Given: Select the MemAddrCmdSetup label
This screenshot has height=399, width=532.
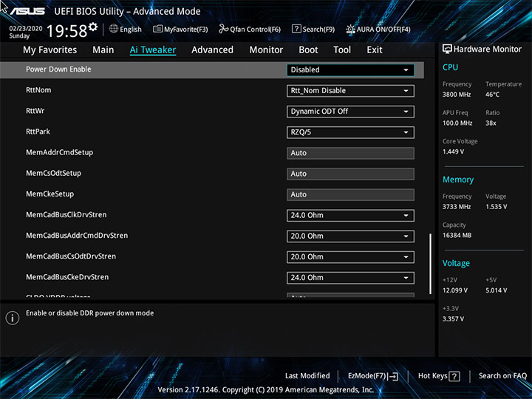Looking at the screenshot, I should click(x=59, y=153).
